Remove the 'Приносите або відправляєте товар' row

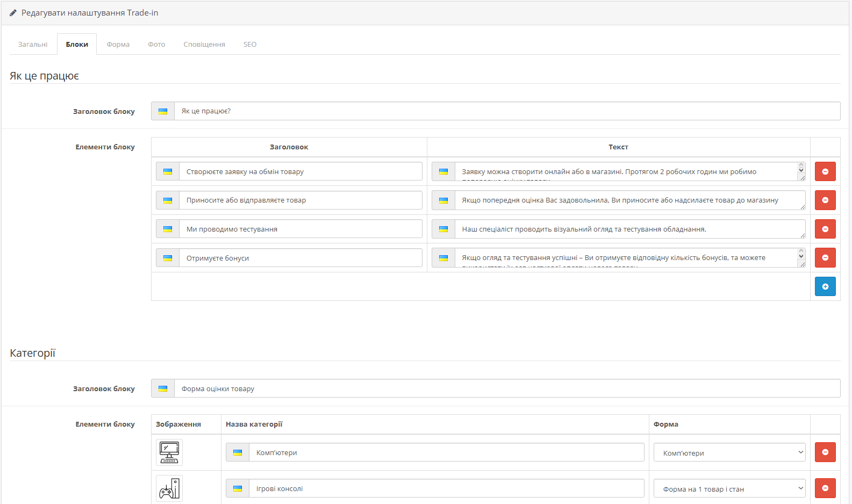pos(825,200)
